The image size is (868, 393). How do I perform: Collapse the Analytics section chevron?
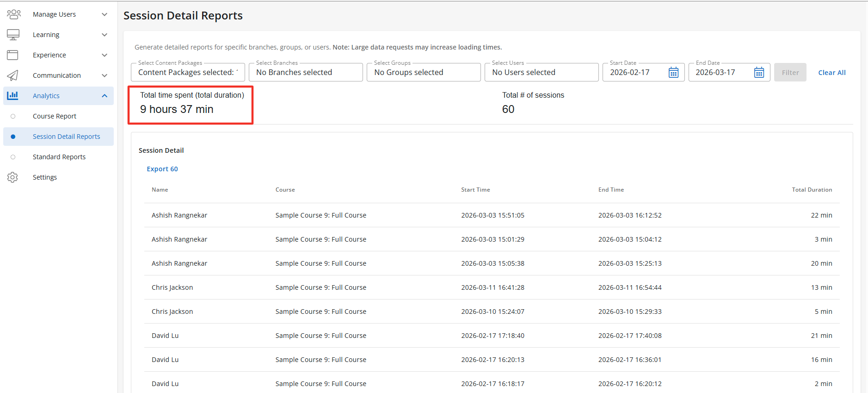click(105, 96)
